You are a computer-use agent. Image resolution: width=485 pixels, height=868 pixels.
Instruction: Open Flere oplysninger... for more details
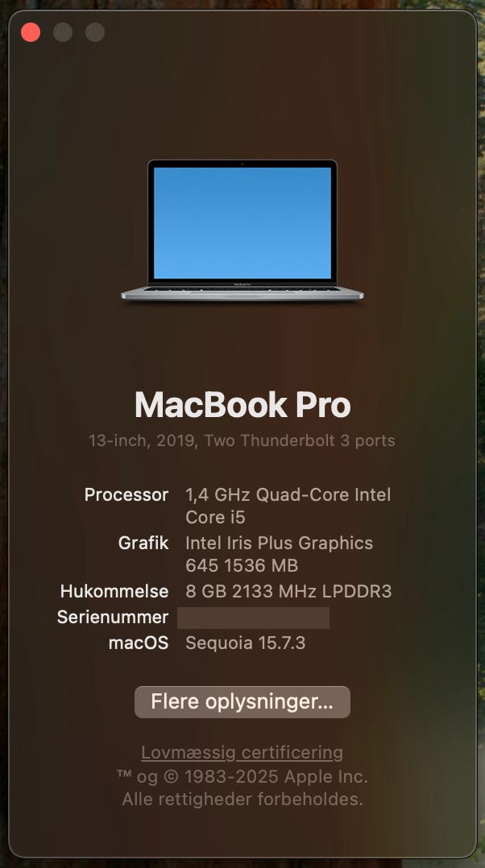click(242, 702)
